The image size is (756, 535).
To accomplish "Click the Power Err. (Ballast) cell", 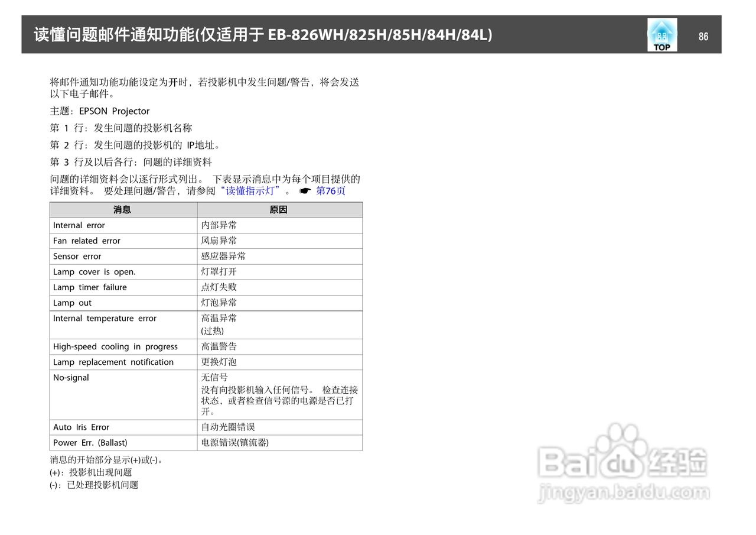I will [x=90, y=442].
